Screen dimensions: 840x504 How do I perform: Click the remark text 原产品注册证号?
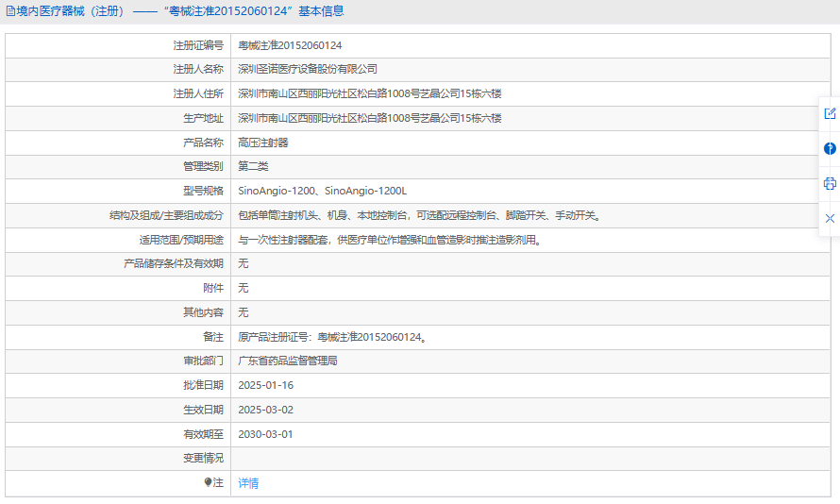pos(332,337)
